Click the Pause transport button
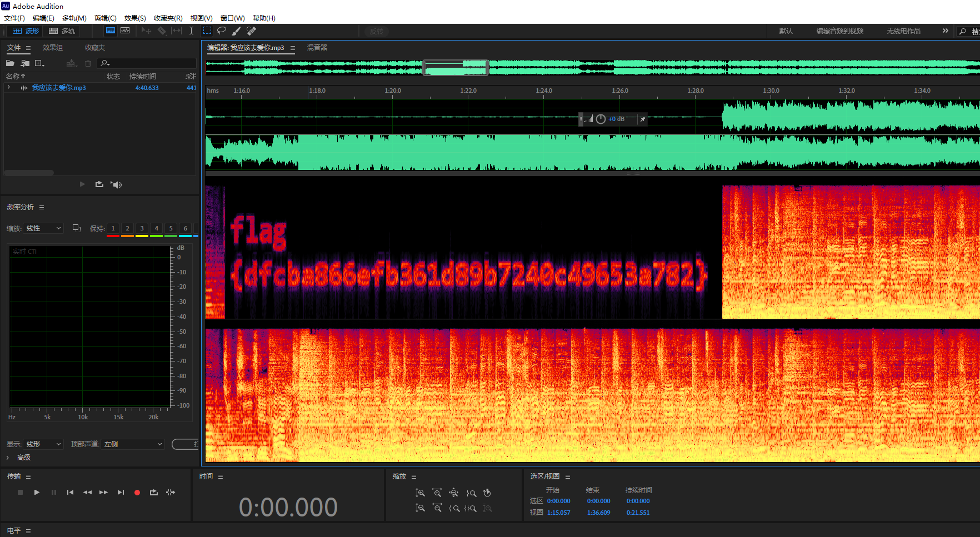This screenshot has height=537, width=980. tap(54, 493)
